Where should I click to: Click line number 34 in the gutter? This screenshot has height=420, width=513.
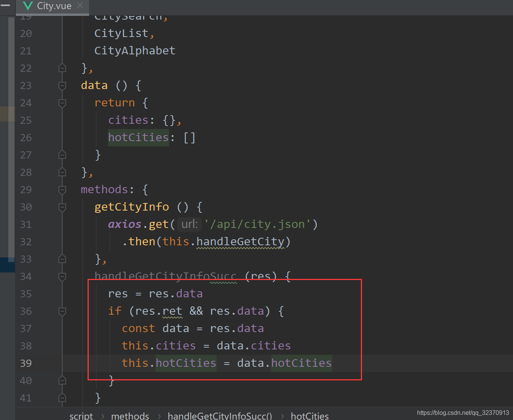[x=26, y=276]
